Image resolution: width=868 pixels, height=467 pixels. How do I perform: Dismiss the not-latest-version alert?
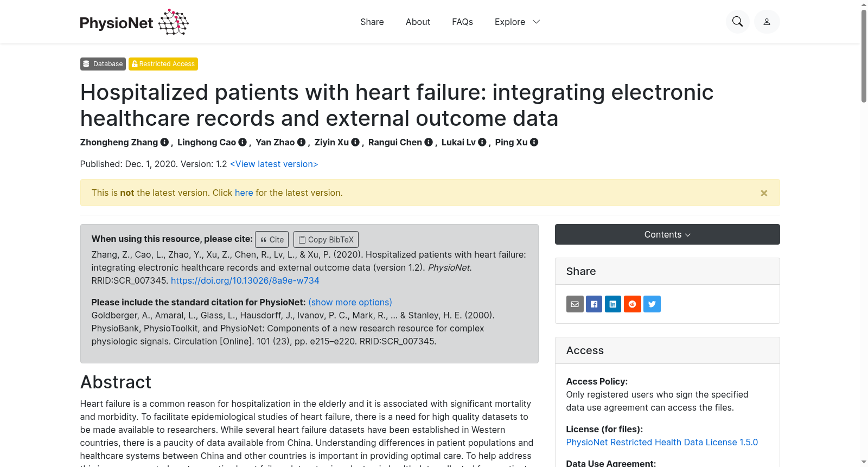[x=764, y=193]
